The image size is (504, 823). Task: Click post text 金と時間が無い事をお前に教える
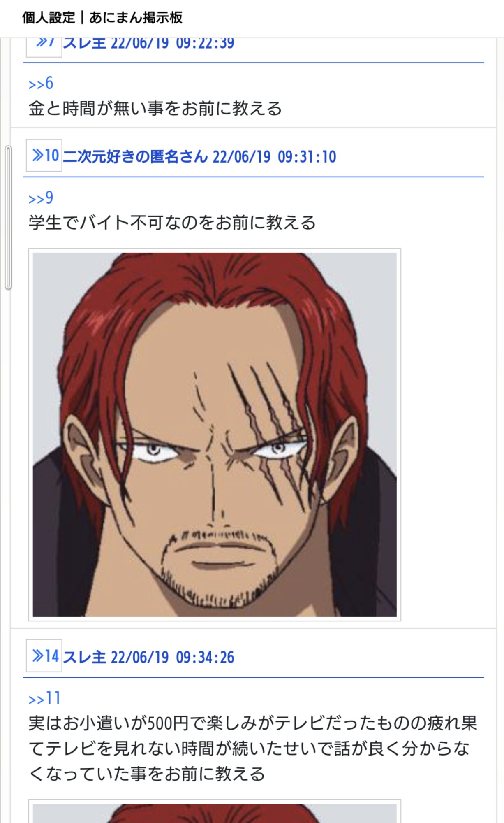point(155,109)
